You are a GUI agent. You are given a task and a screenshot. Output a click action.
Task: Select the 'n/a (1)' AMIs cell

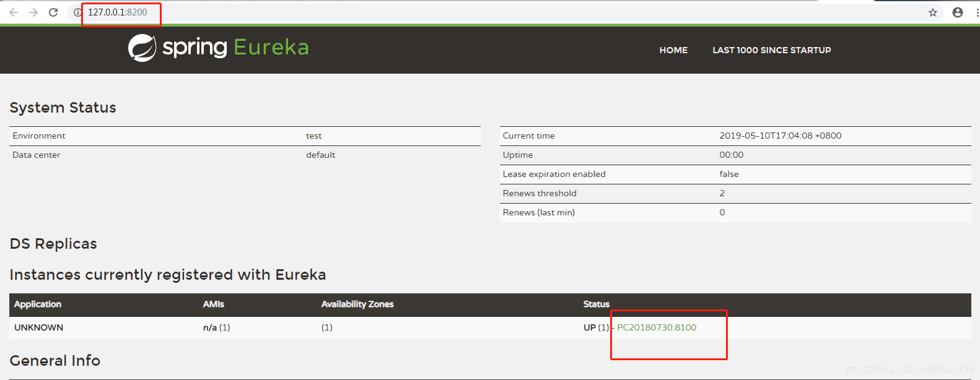tap(217, 327)
